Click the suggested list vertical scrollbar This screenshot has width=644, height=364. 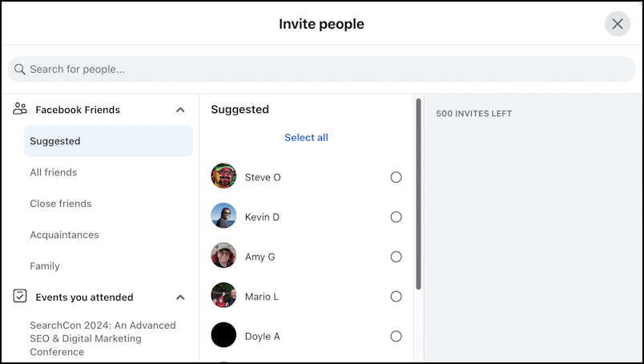pos(418,192)
